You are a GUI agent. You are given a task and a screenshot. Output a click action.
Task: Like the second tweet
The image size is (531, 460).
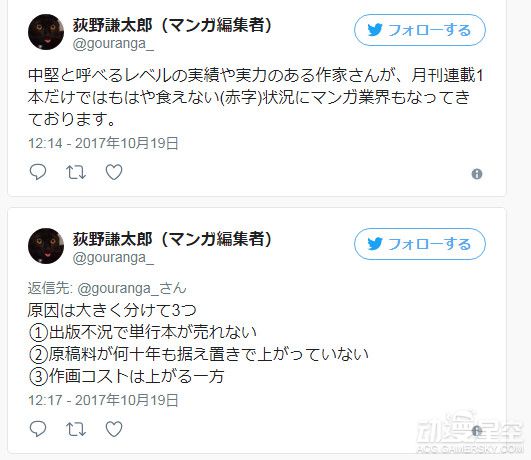coord(114,429)
